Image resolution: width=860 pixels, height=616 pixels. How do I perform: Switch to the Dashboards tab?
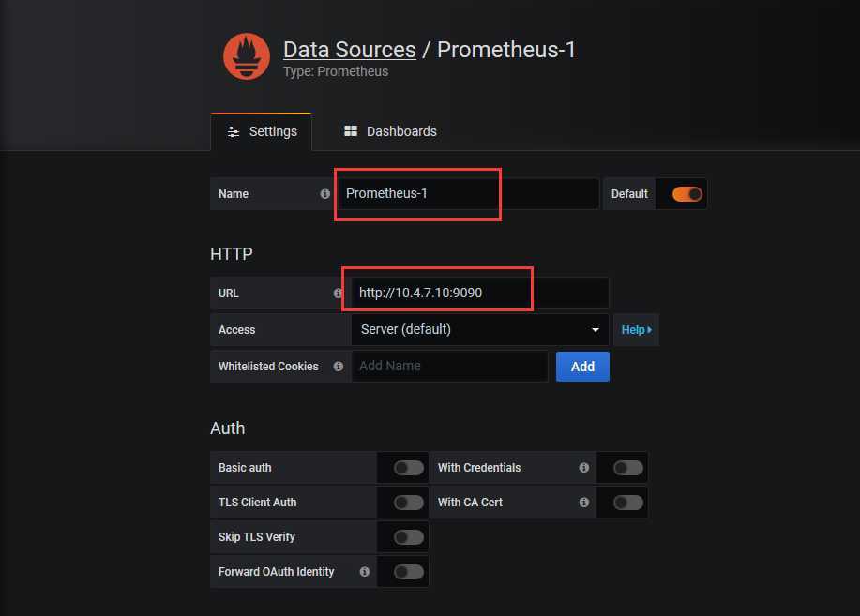pyautogui.click(x=390, y=131)
